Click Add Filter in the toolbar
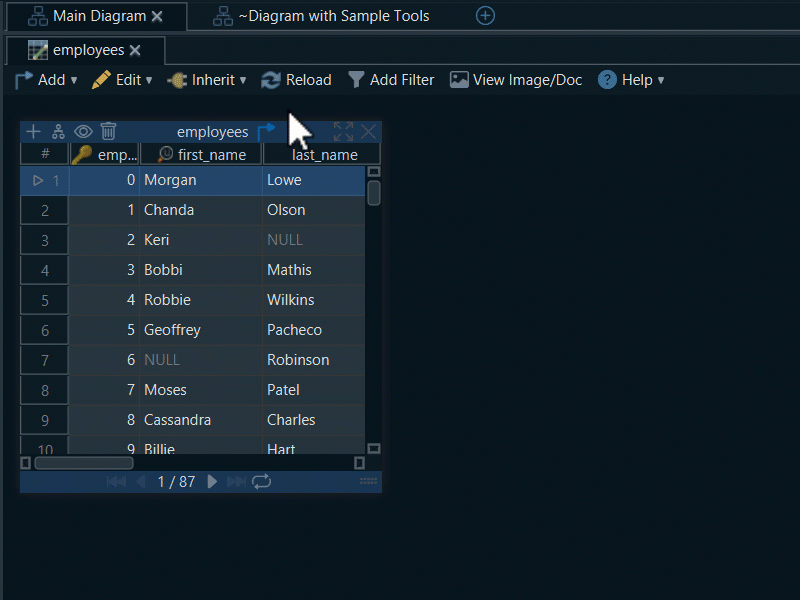Image resolution: width=800 pixels, height=600 pixels. click(391, 80)
